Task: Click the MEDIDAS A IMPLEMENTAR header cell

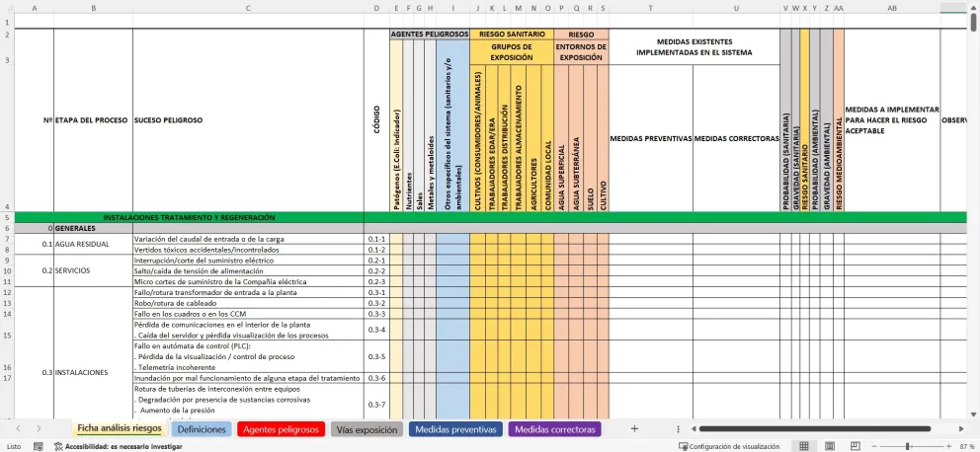Action: click(x=892, y=119)
